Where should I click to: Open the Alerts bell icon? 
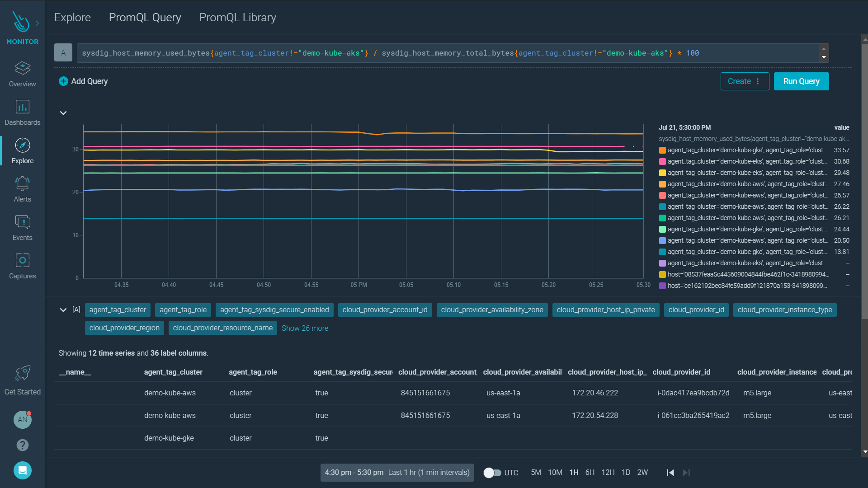(x=22, y=183)
